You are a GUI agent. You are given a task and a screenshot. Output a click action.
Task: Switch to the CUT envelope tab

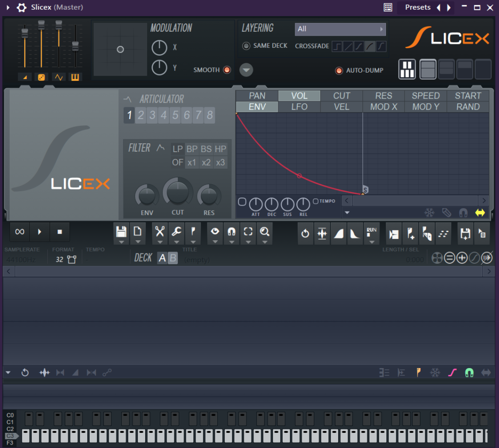coord(342,96)
